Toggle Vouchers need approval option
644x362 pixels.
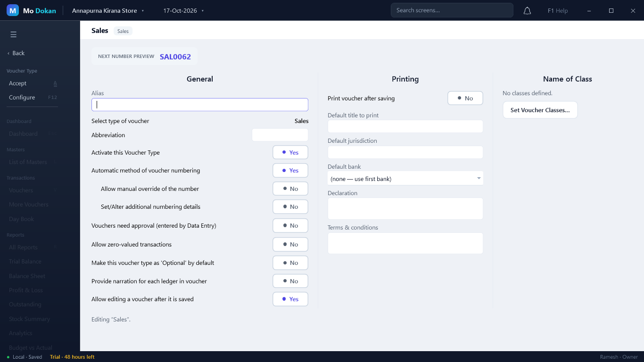(290, 226)
